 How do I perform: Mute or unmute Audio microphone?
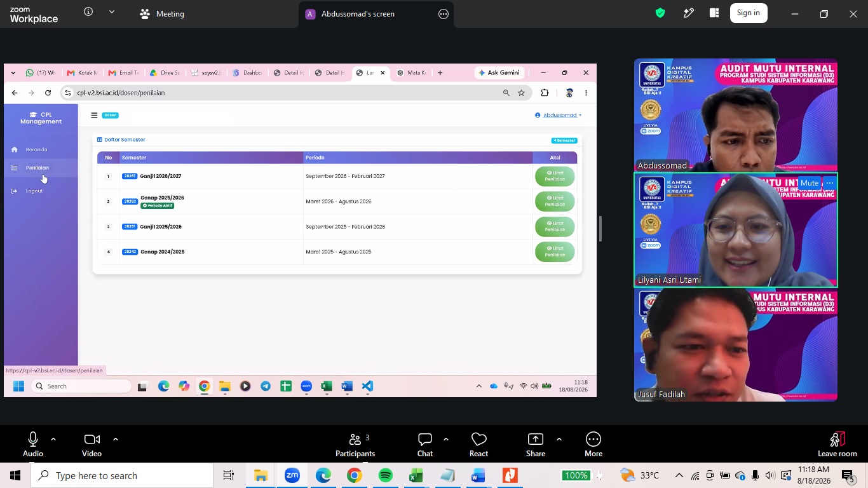33,444
